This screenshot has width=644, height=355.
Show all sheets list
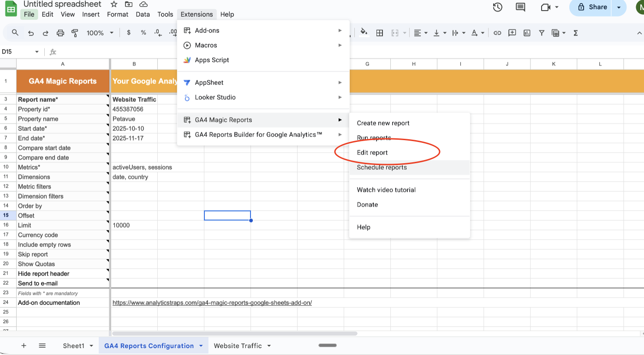pyautogui.click(x=42, y=346)
